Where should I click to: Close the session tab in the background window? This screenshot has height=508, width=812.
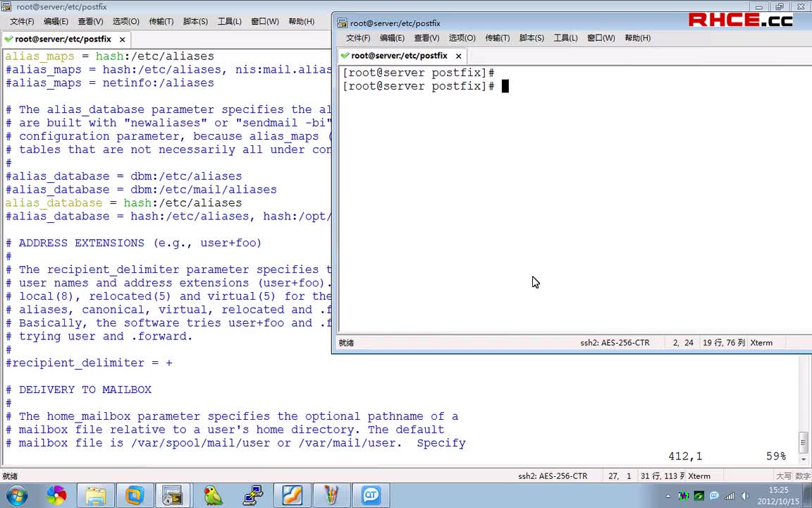tap(122, 40)
